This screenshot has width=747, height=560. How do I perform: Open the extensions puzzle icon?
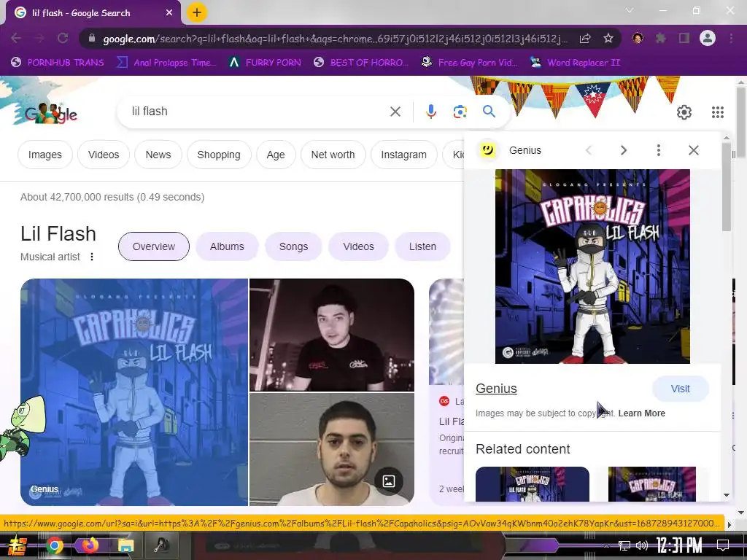(x=661, y=38)
